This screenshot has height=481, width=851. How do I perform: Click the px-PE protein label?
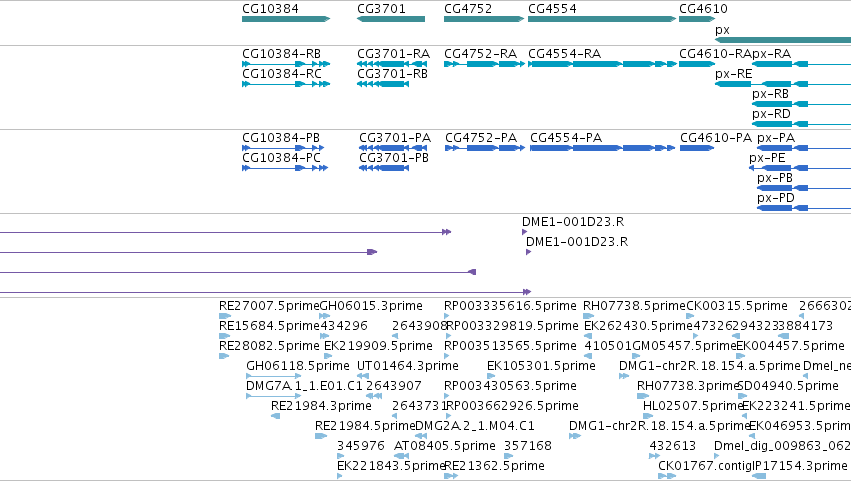[x=767, y=158]
